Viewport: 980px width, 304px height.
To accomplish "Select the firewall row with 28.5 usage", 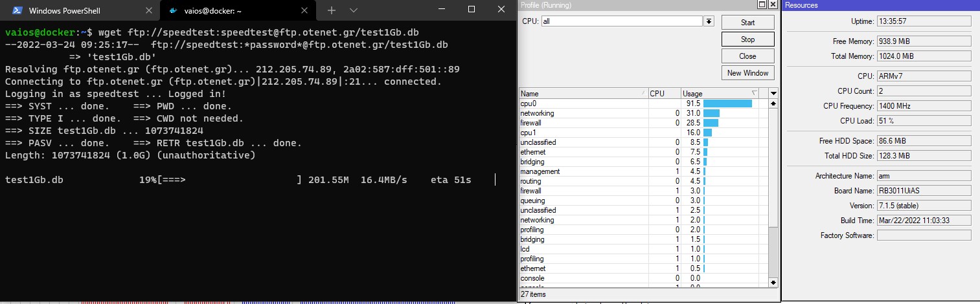I will click(x=643, y=123).
